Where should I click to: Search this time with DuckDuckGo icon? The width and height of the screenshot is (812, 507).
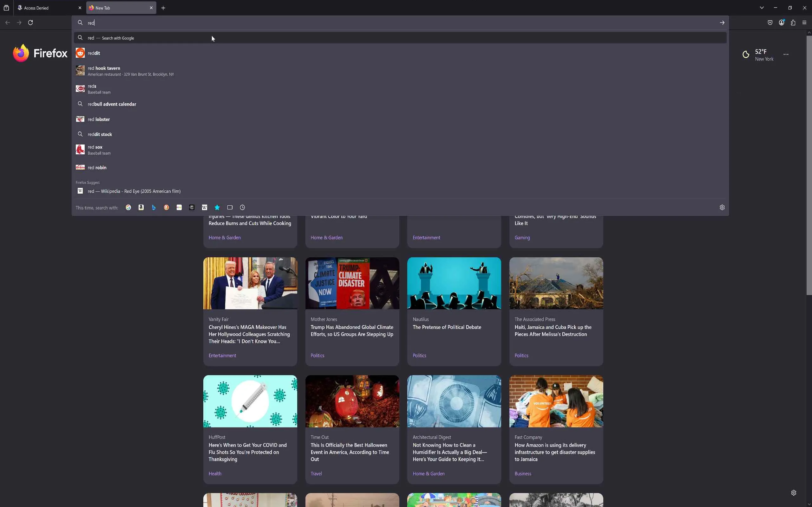pos(167,208)
